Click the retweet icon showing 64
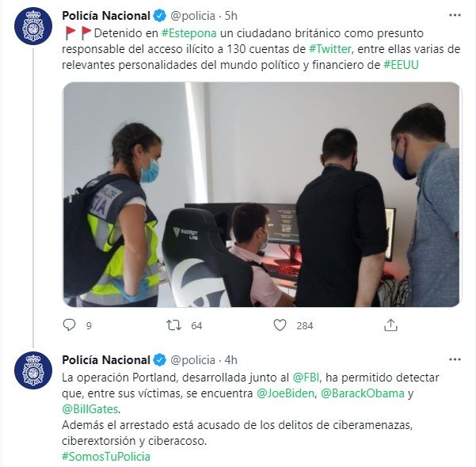Viewport: 476px width, 467px height. [x=173, y=325]
